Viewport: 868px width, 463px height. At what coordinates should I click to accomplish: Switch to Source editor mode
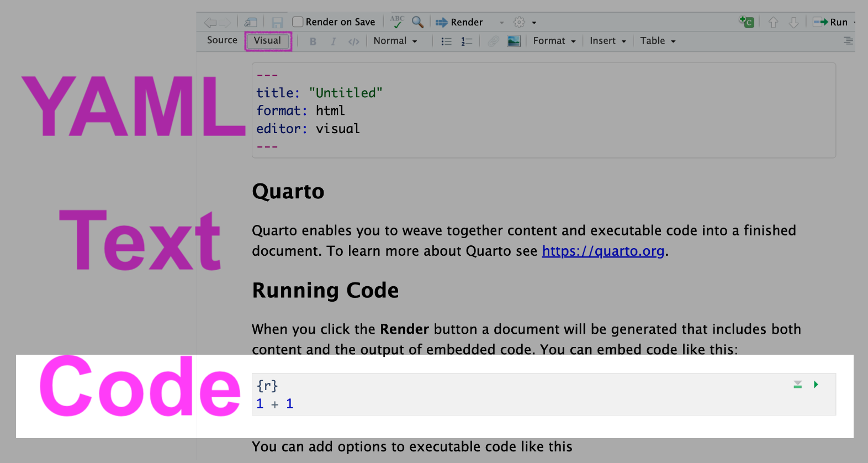tap(222, 40)
